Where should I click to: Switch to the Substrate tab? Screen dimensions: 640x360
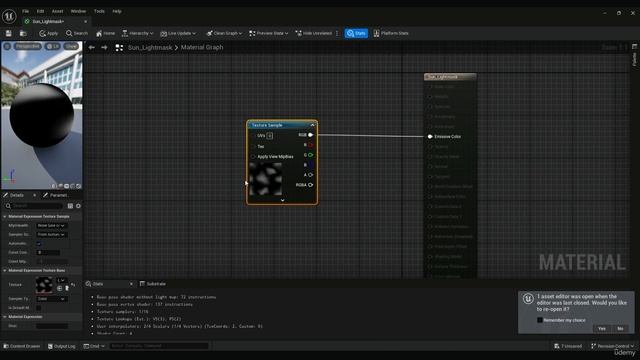153,284
